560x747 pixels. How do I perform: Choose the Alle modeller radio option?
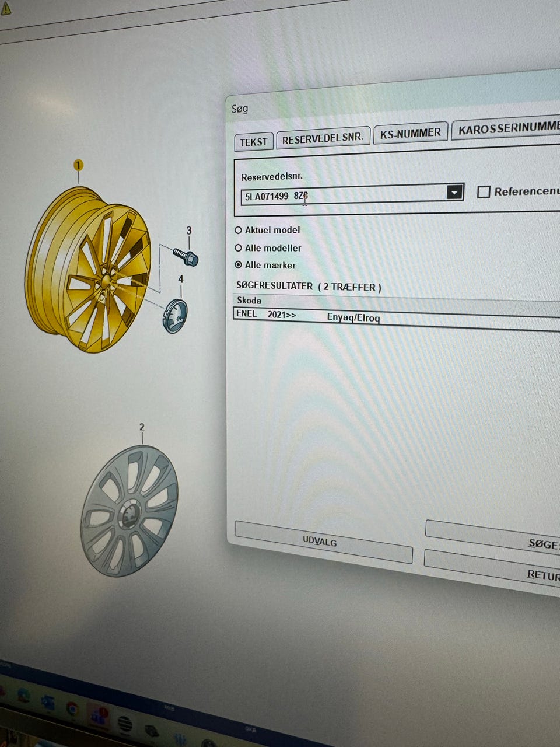pyautogui.click(x=238, y=248)
